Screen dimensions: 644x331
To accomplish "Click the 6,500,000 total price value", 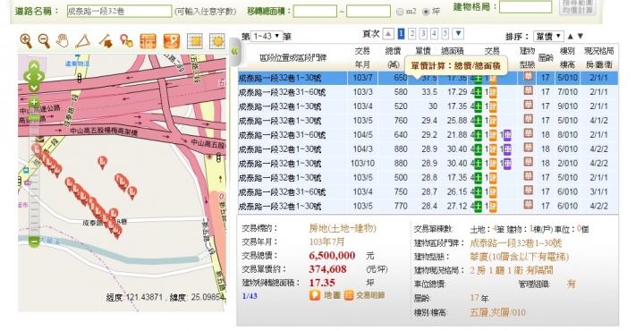I will 332,256.
